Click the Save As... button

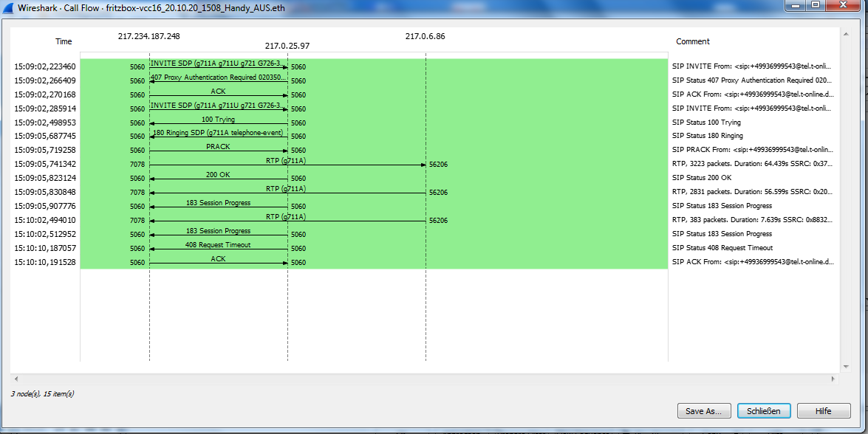703,411
